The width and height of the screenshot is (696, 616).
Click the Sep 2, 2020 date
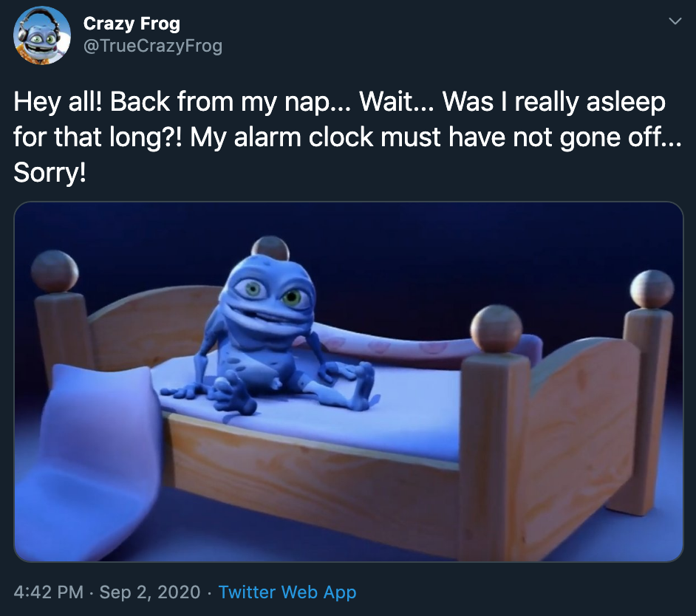coord(150,592)
